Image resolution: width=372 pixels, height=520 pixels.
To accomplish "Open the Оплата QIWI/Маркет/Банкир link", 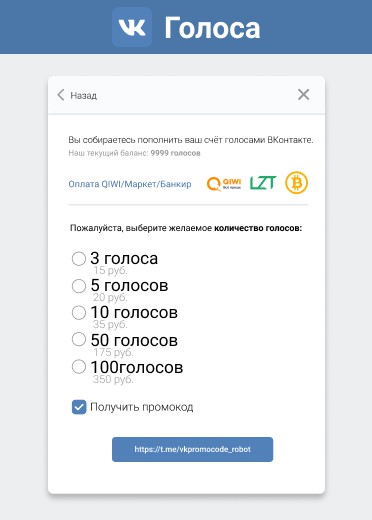I will tap(130, 184).
